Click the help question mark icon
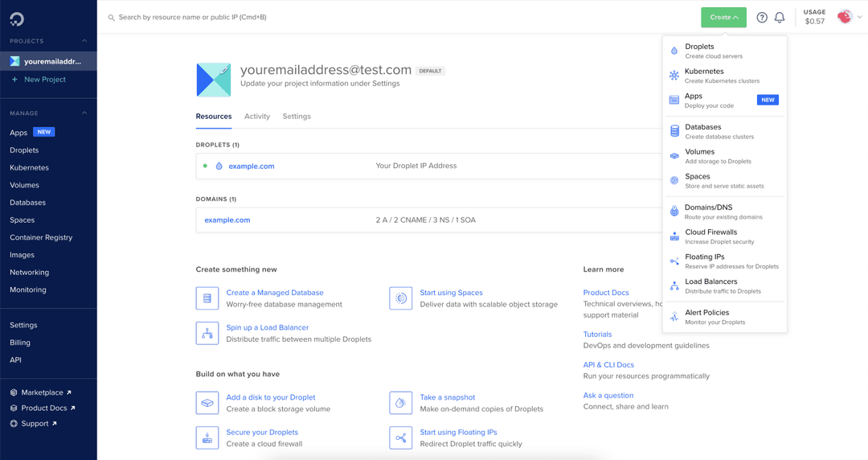The height and width of the screenshot is (460, 868). point(762,18)
